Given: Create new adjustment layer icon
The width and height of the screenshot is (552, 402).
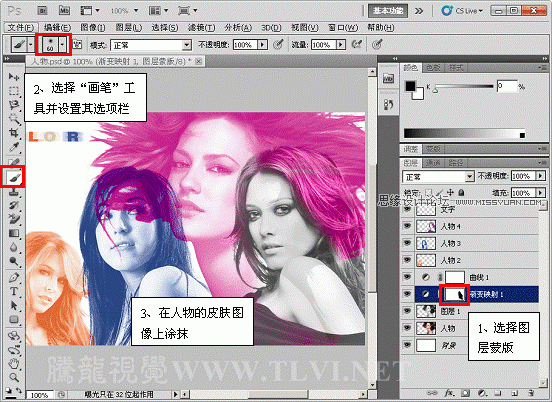Looking at the screenshot, I should tap(482, 392).
